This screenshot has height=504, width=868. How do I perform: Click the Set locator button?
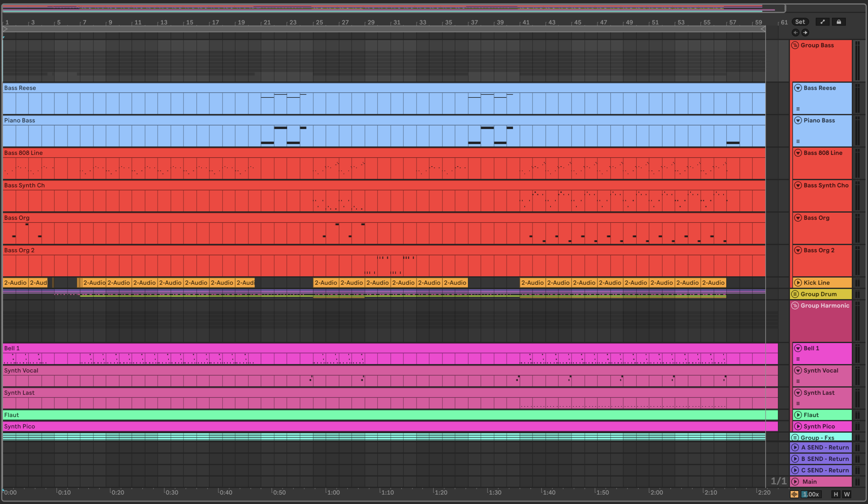click(800, 22)
